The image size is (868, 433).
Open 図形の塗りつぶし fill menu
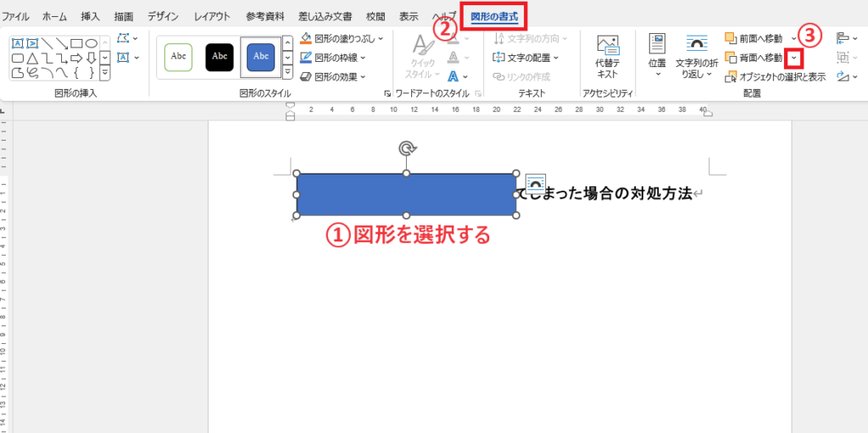tap(341, 39)
